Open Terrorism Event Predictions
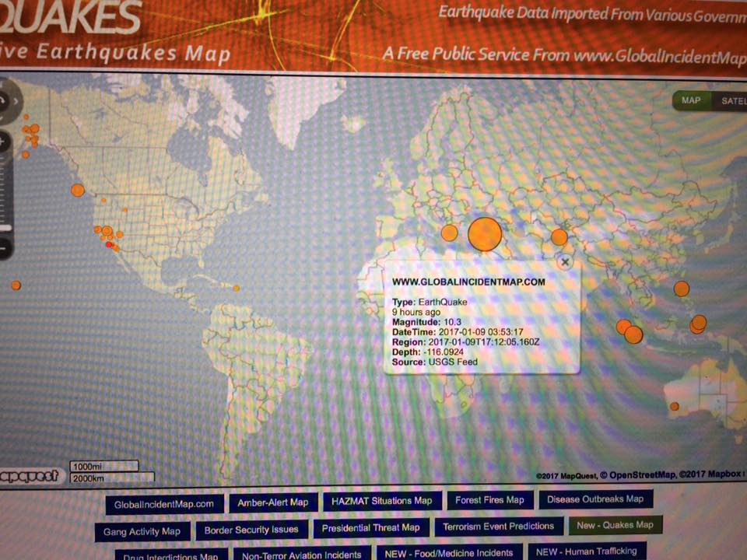This screenshot has width=747, height=560. [x=498, y=527]
